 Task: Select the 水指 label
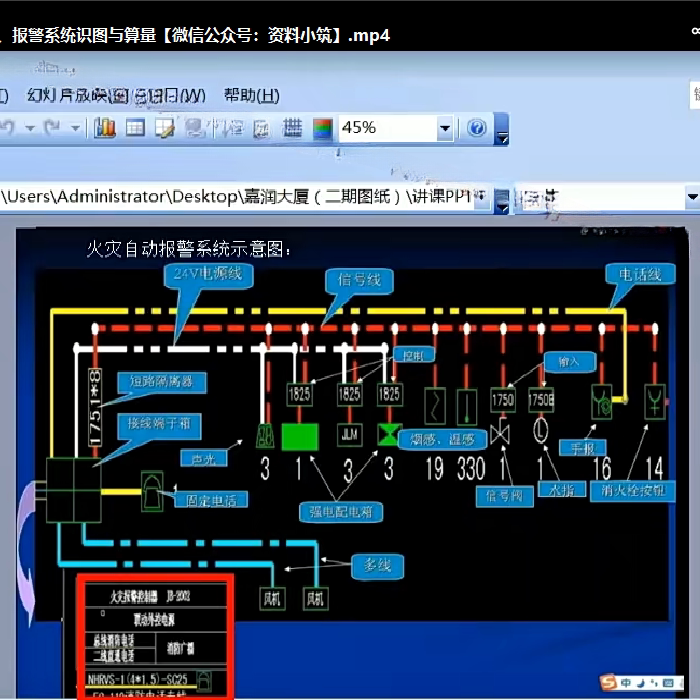[562, 490]
